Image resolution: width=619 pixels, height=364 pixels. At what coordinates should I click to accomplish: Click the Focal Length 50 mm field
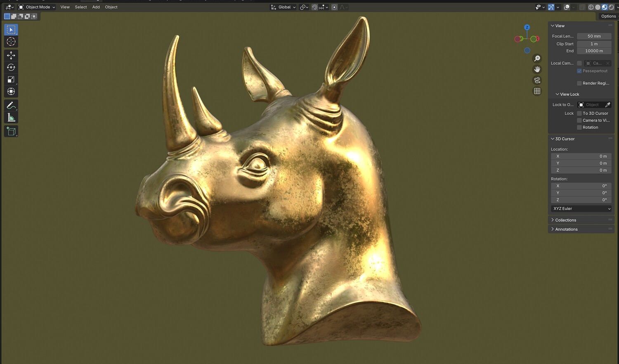594,36
